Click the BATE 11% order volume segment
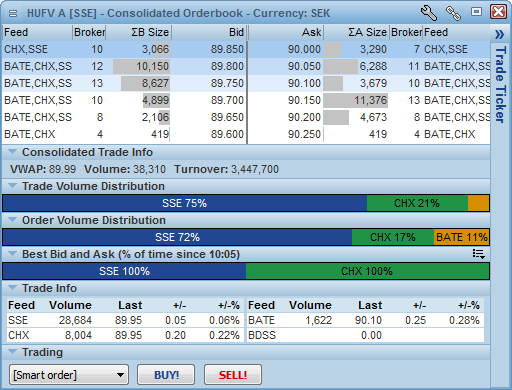 coord(461,237)
